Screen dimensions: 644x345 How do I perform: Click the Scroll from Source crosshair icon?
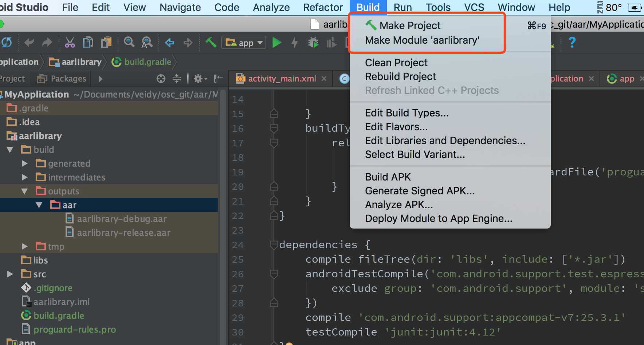pos(161,79)
